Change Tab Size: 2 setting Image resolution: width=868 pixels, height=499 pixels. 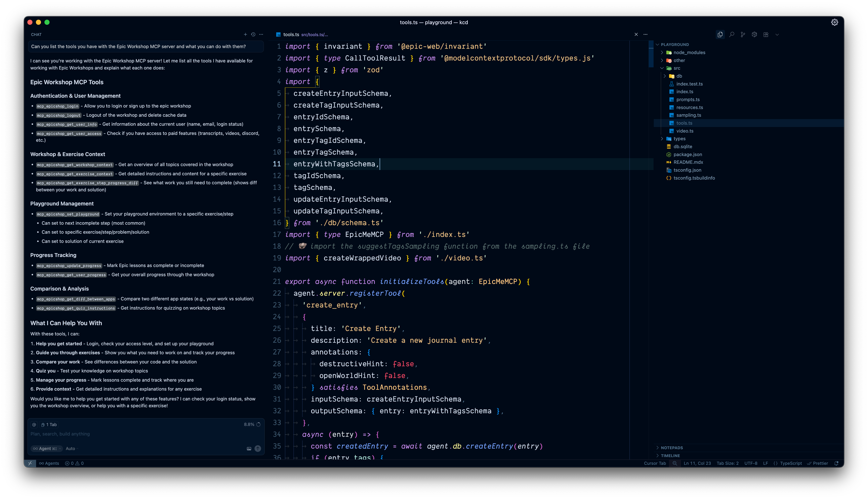point(728,463)
